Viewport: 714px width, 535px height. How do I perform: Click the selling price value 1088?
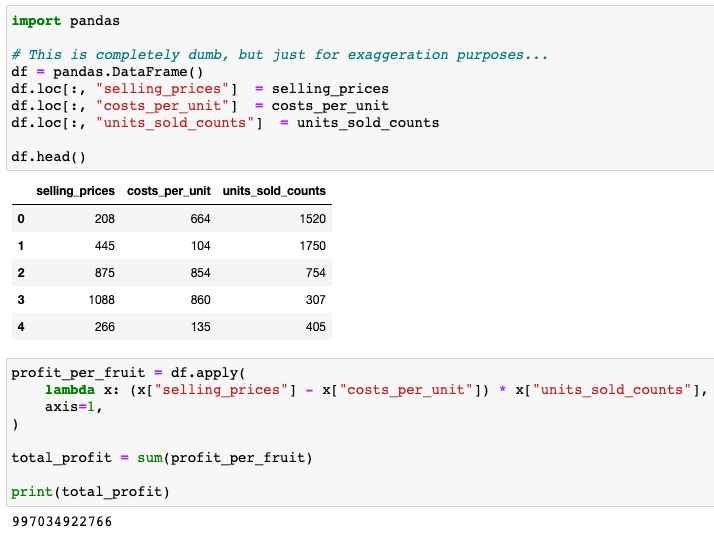pos(101,299)
